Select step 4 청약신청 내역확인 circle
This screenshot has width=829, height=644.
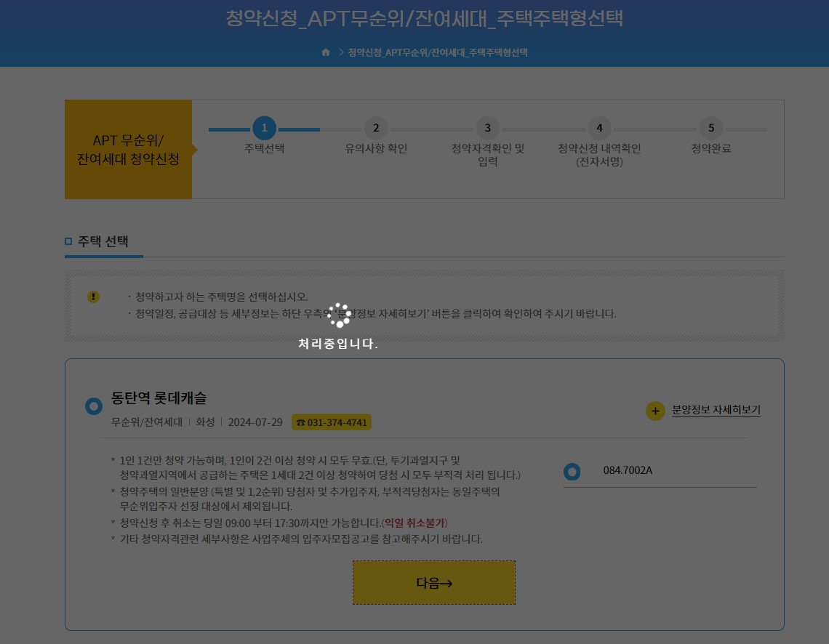point(599,128)
